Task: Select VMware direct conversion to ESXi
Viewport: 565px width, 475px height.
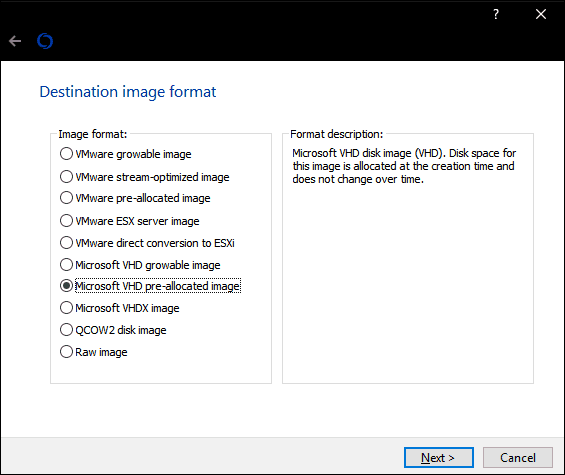Action: (147, 243)
